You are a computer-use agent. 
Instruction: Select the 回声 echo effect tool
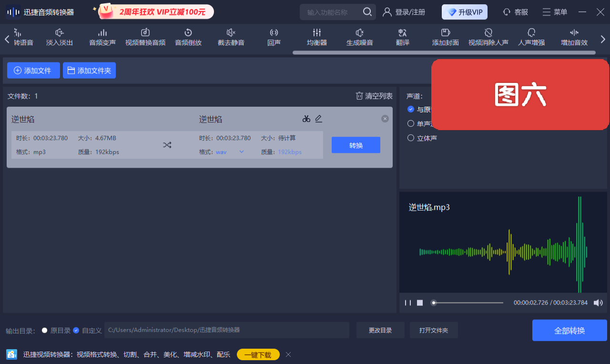274,37
